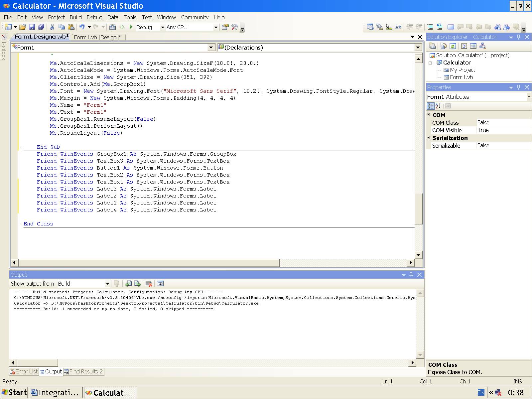Click the Copy toolbar icon

click(x=62, y=27)
